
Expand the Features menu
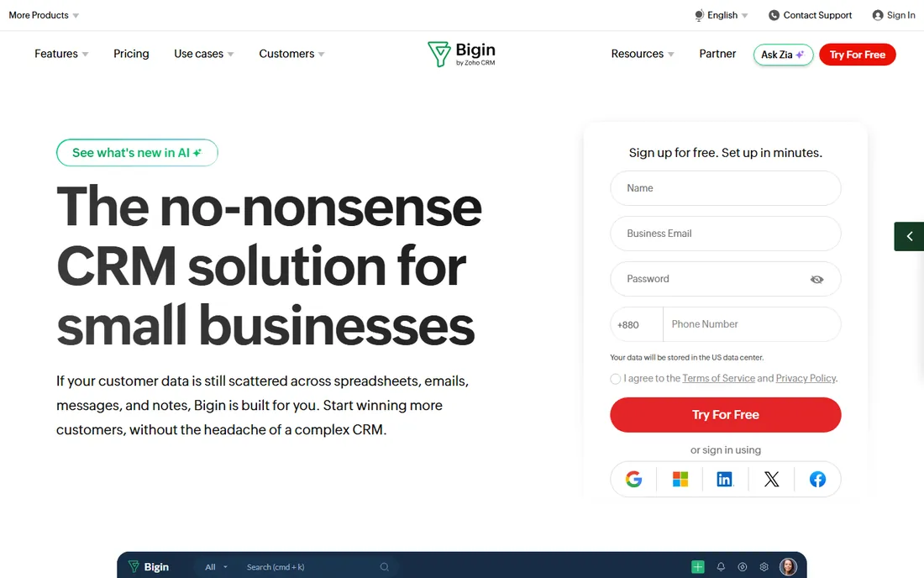[x=61, y=54]
